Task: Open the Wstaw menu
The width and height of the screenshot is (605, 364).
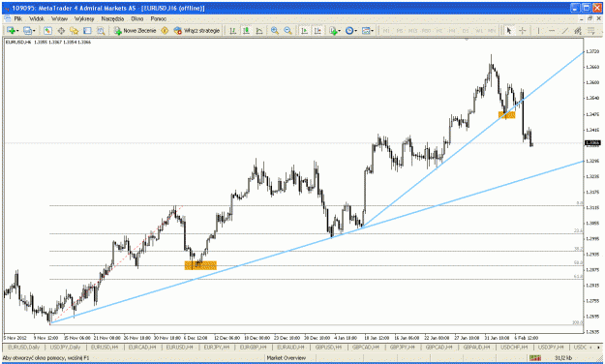Action: (x=59, y=18)
